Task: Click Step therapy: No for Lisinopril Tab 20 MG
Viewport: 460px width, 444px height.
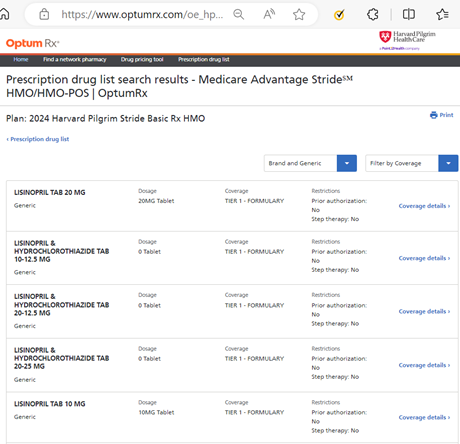Action: click(335, 219)
